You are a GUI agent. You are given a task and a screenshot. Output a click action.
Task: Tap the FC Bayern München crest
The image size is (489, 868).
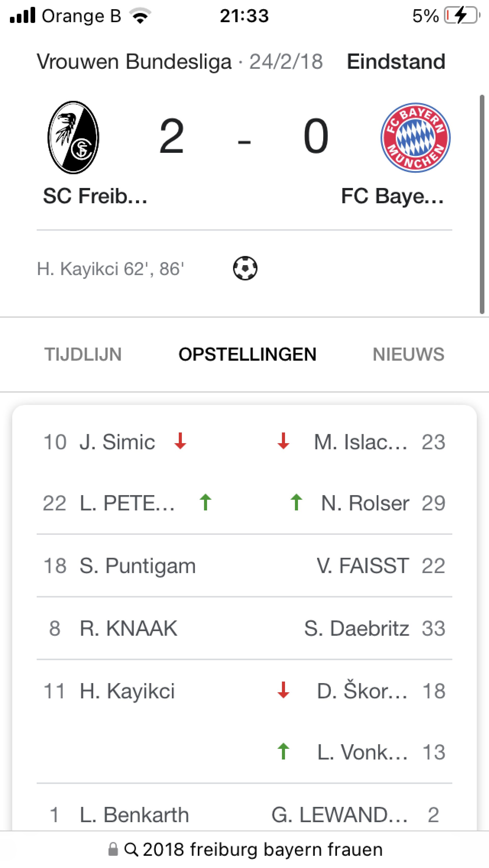coord(415,138)
